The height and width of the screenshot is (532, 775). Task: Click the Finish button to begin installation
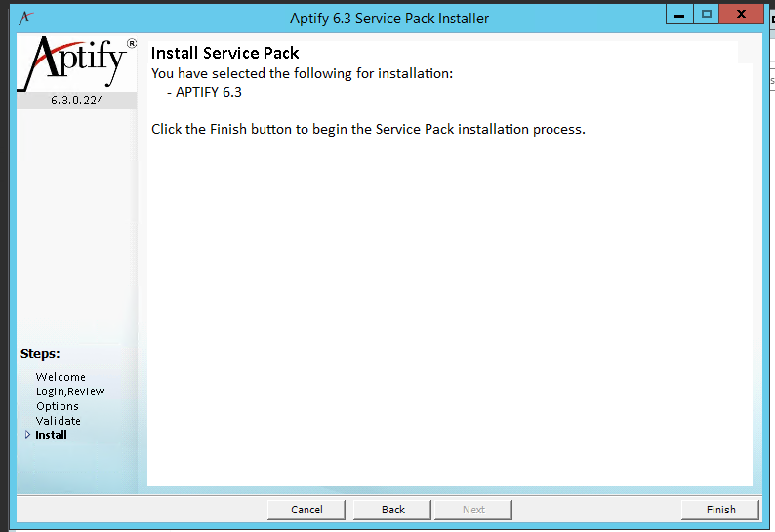coord(719,510)
